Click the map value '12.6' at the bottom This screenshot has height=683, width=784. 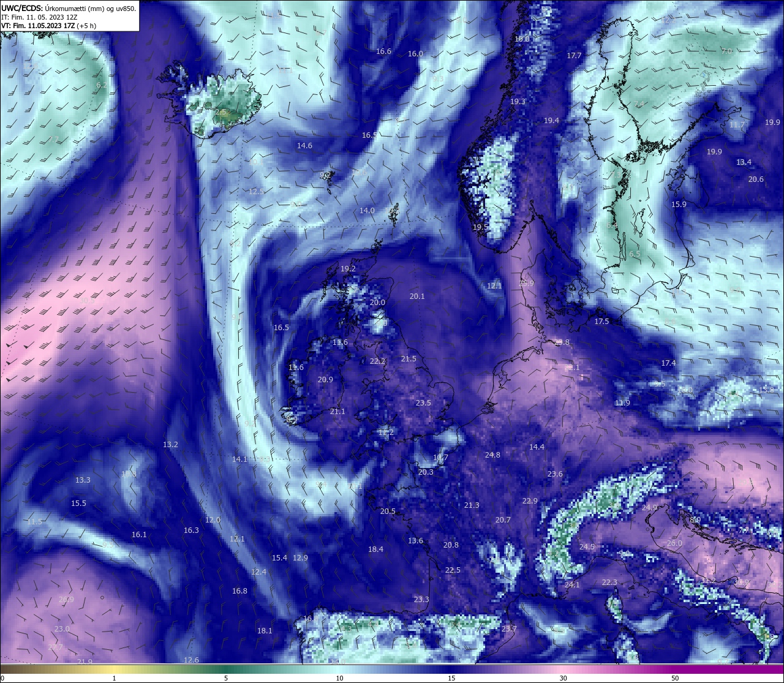191,660
